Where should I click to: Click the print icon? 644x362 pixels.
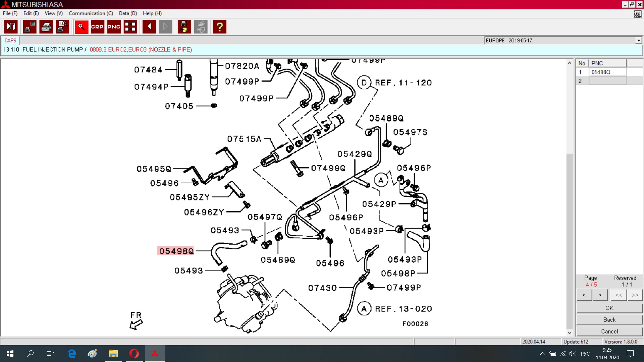click(x=46, y=27)
